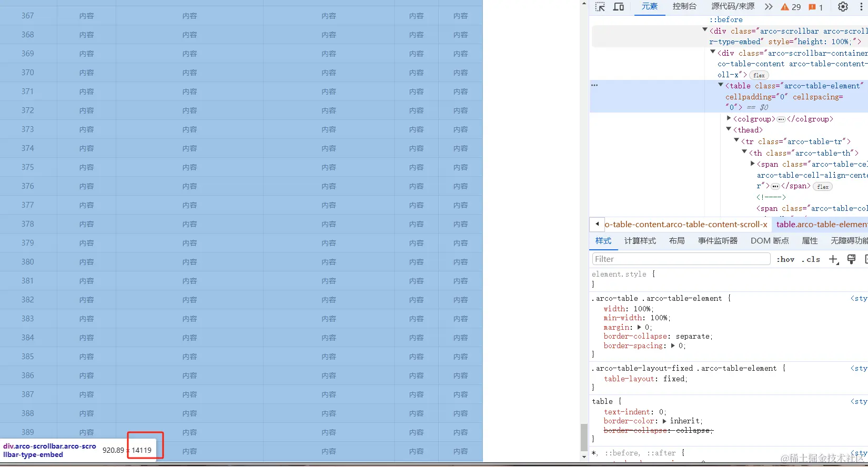Switch to the 事件监听器 tab
Screen dimensions: 868x467
click(x=718, y=241)
